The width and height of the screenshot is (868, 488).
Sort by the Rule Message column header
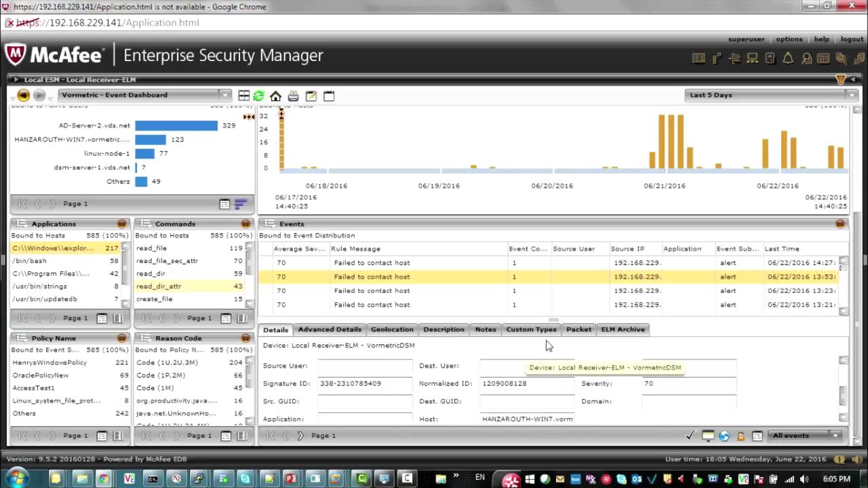[418, 249]
